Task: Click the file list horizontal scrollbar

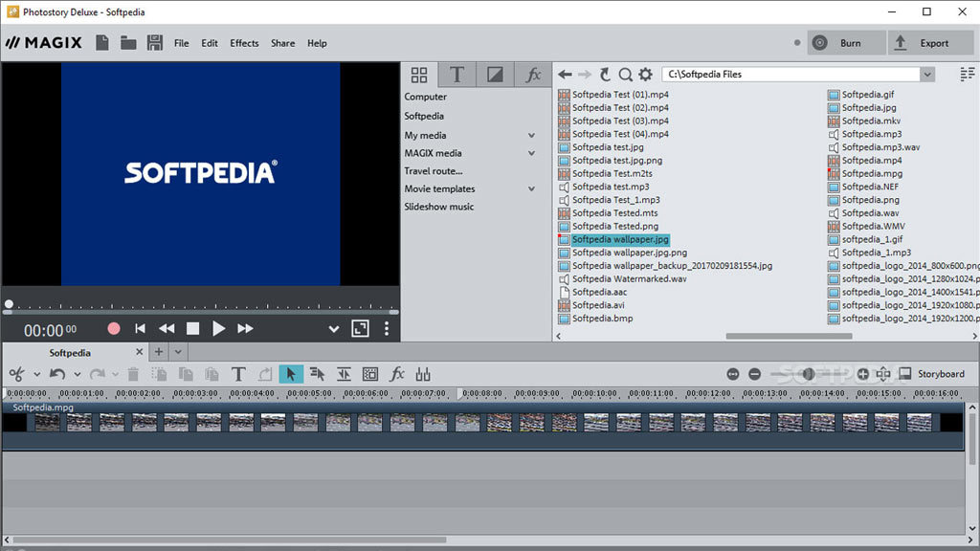Action: pyautogui.click(x=789, y=336)
